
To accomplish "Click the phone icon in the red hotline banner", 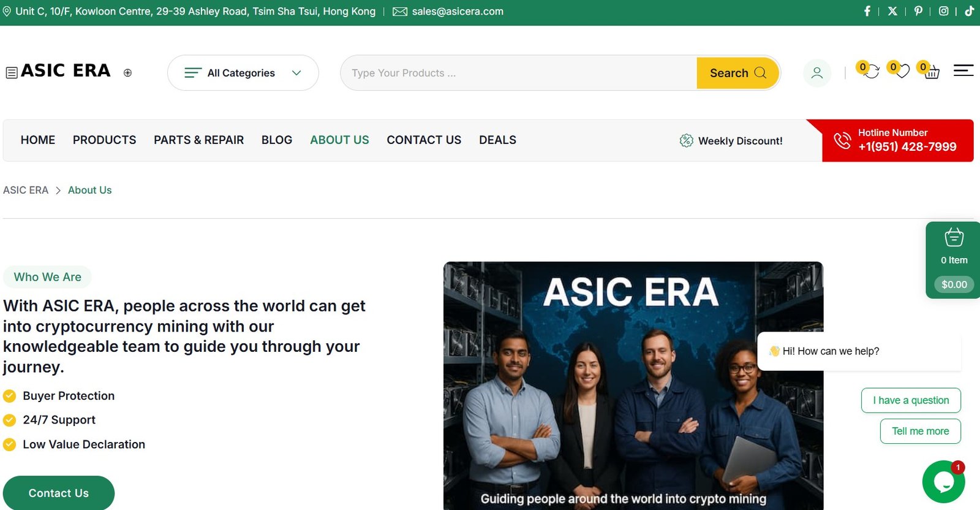I will (x=843, y=141).
